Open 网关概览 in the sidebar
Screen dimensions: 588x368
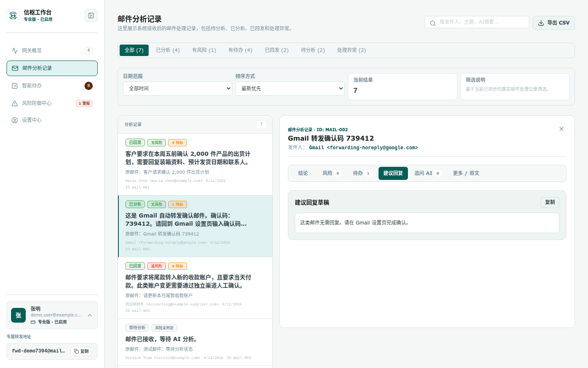pos(52,51)
